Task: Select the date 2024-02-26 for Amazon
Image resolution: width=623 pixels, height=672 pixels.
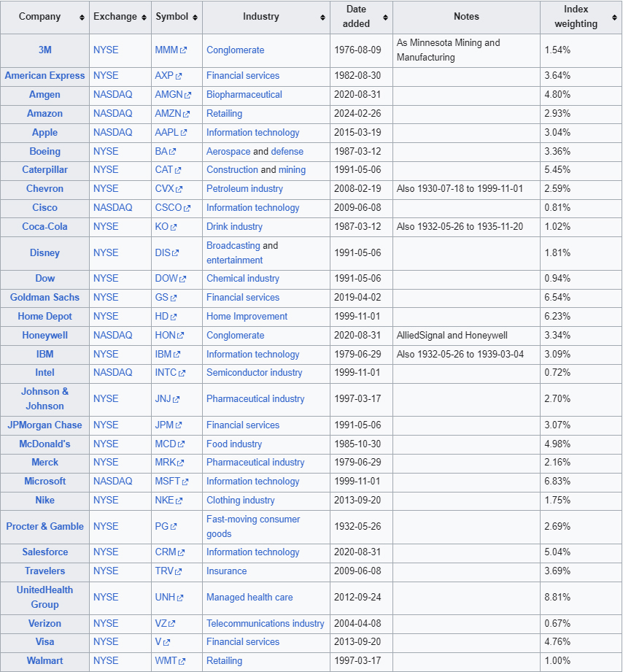Action: click(x=357, y=114)
